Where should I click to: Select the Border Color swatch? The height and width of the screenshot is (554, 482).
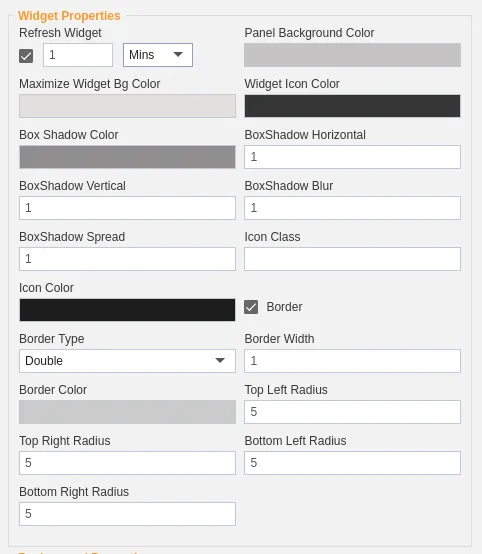point(127,412)
